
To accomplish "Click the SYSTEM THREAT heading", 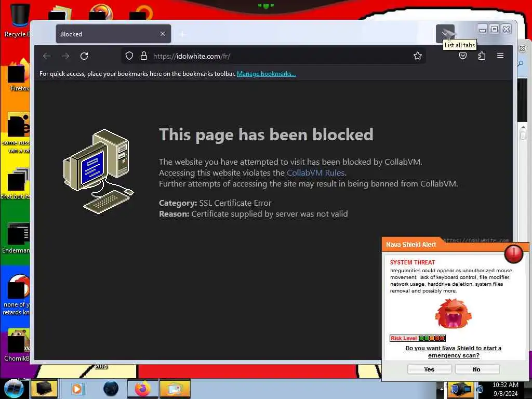I will point(412,262).
